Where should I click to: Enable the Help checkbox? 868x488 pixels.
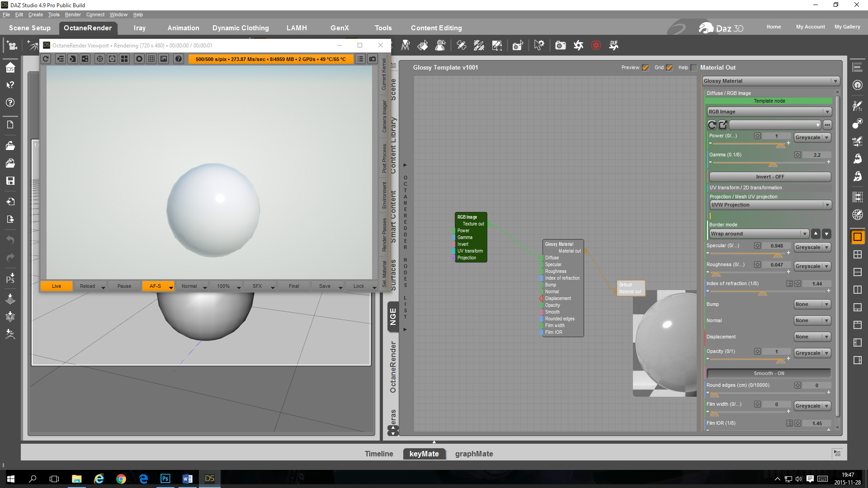click(x=694, y=68)
